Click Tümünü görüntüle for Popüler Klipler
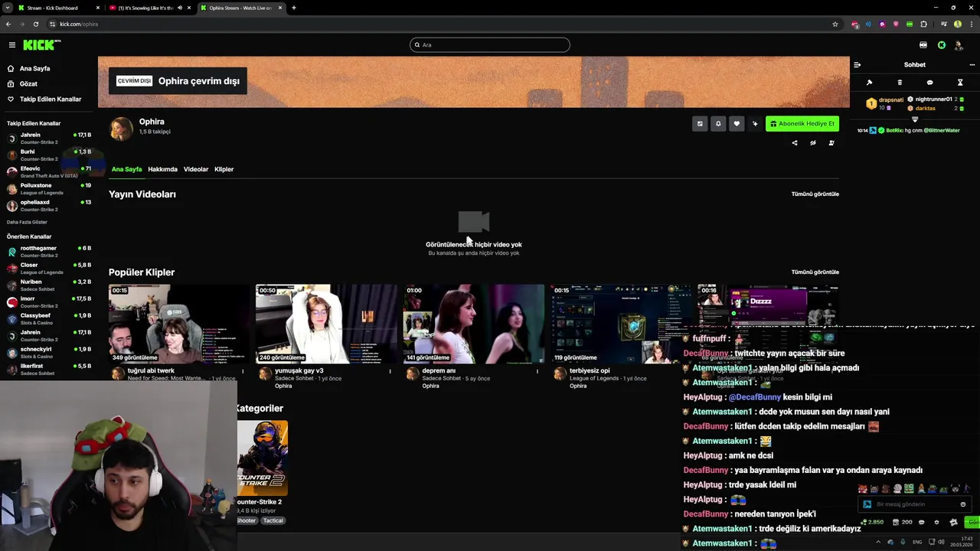The width and height of the screenshot is (980, 551). (x=815, y=272)
